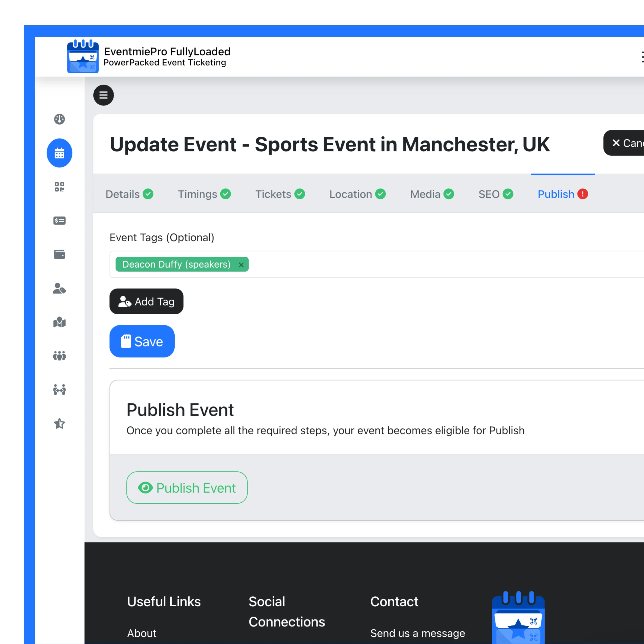Image resolution: width=644 pixels, height=644 pixels.
Task: Click the eligibility for Publish description text
Action: pos(325,431)
